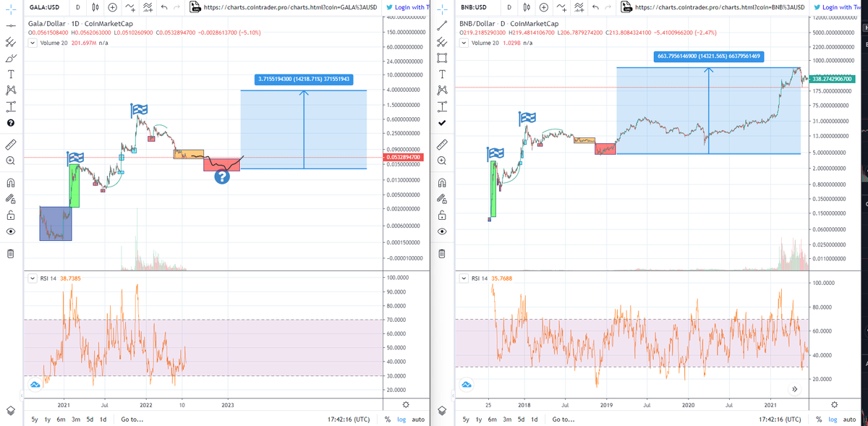The width and height of the screenshot is (868, 426).
Task: Pick the horizontal line tool in GALA chart
Action: (x=10, y=25)
